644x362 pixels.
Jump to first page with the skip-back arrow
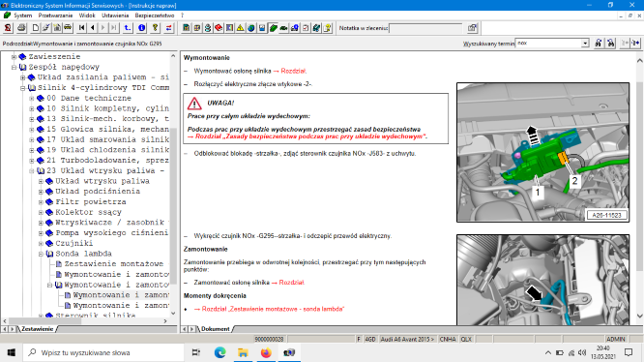[x=82, y=28]
